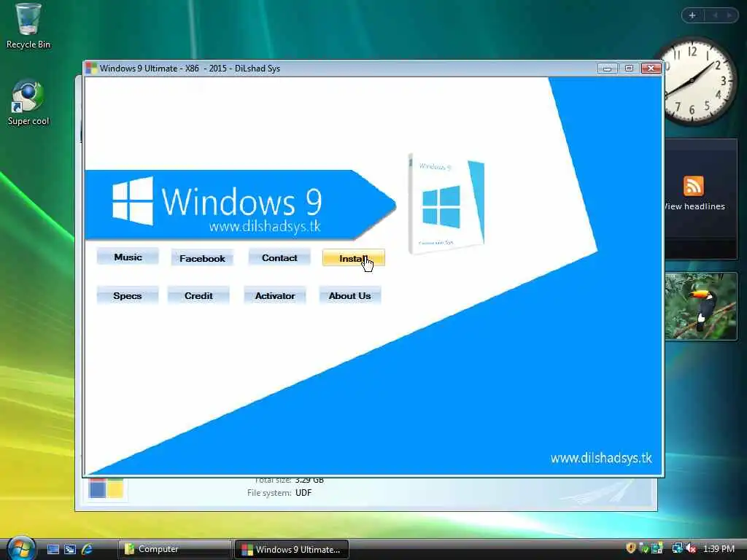Open the Facebook button

coord(202,258)
